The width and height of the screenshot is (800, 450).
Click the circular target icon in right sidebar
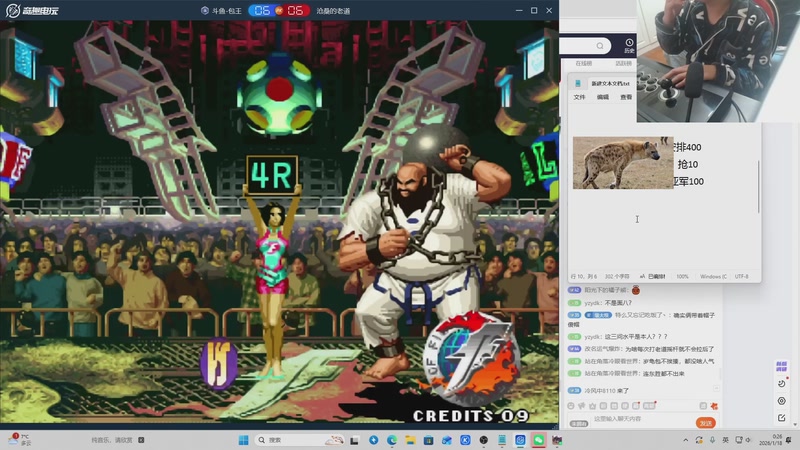(x=782, y=401)
